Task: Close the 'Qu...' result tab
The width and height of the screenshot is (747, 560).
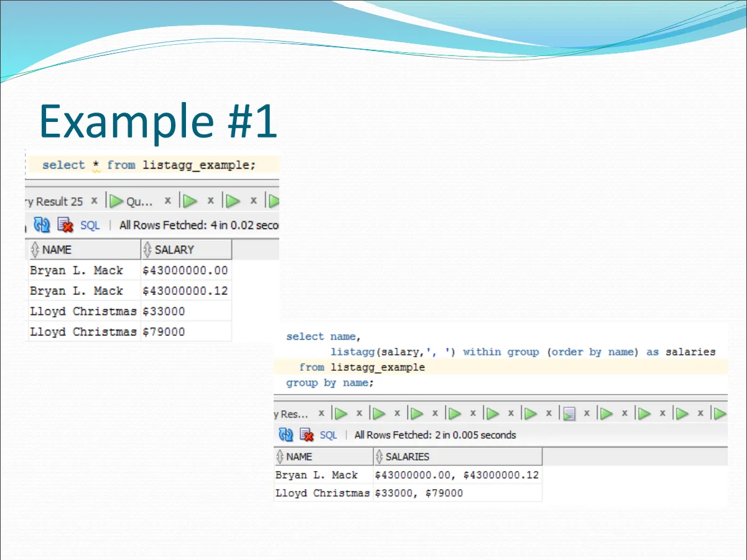Action: (x=167, y=200)
